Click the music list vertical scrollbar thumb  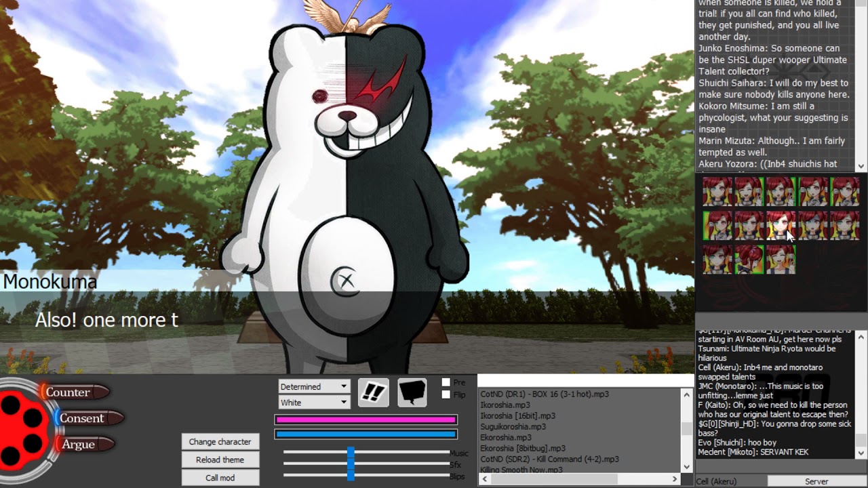click(686, 428)
